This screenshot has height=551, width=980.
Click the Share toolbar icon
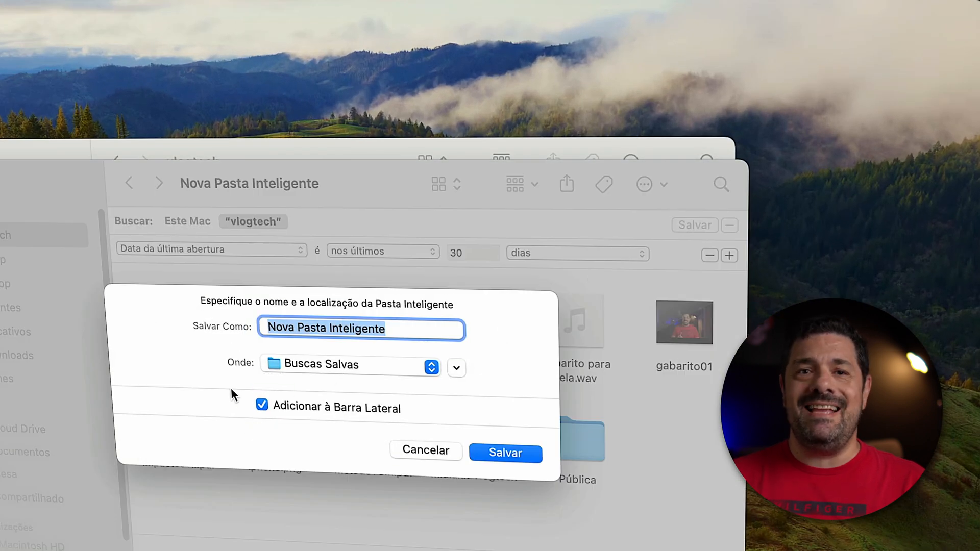[x=567, y=184]
